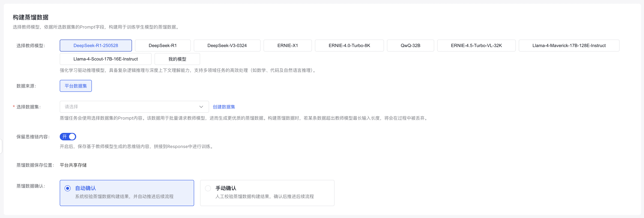Select the QwQ-32B model
This screenshot has height=218, width=644.
click(410, 46)
